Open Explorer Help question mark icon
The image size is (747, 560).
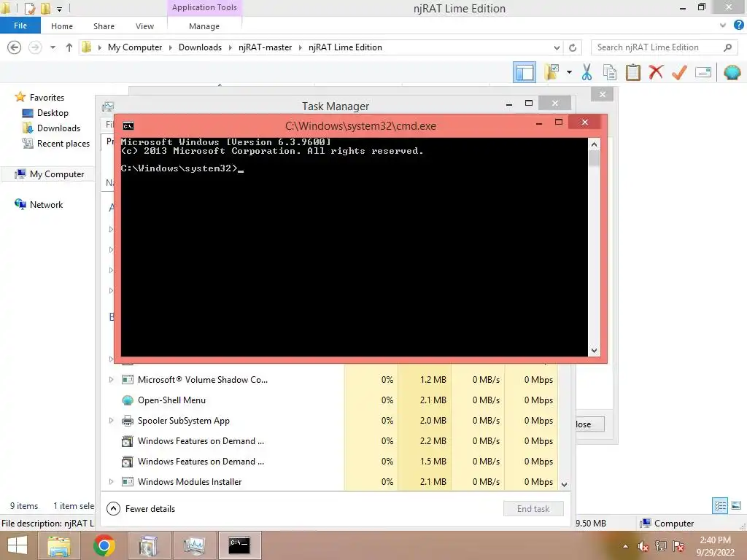coord(738,26)
